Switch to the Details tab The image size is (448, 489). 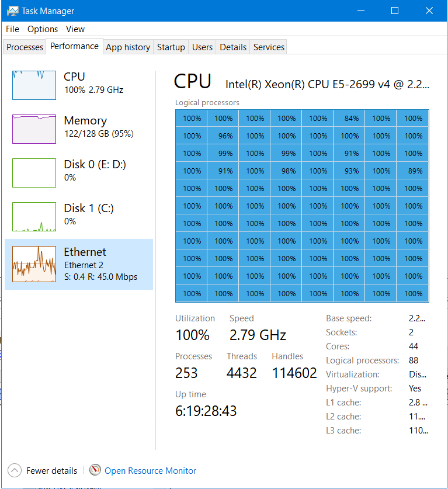233,47
